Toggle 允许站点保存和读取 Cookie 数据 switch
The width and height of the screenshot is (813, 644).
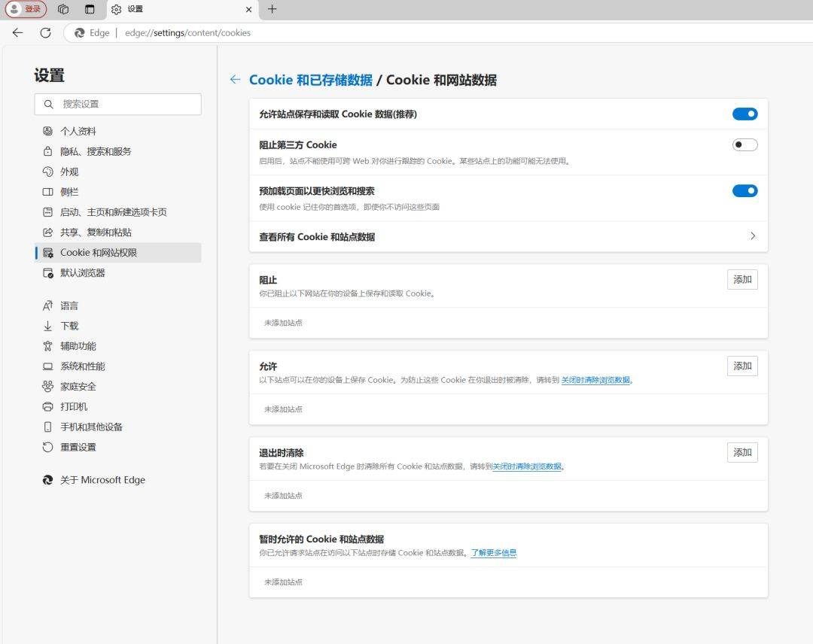tap(745, 114)
